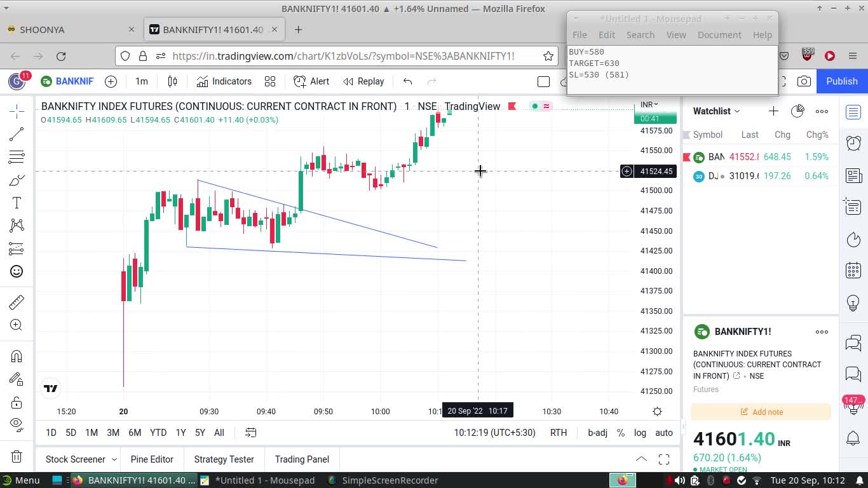Open the chart patterns tool
This screenshot has width=868, height=488.
click(17, 226)
